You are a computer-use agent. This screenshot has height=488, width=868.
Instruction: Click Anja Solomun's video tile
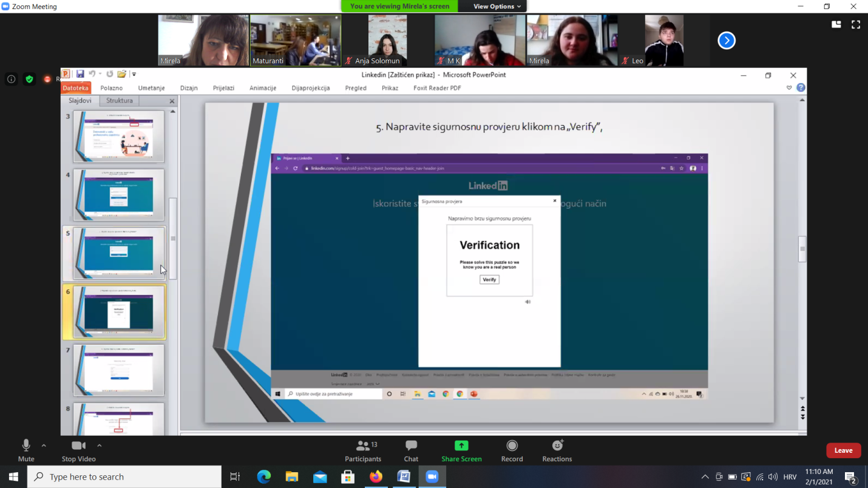click(x=388, y=40)
